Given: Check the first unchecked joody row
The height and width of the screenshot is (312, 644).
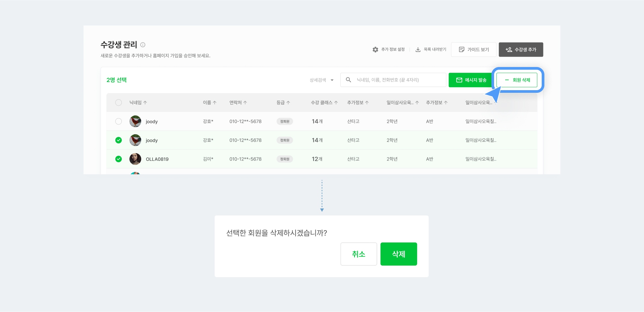Looking at the screenshot, I should tap(118, 121).
